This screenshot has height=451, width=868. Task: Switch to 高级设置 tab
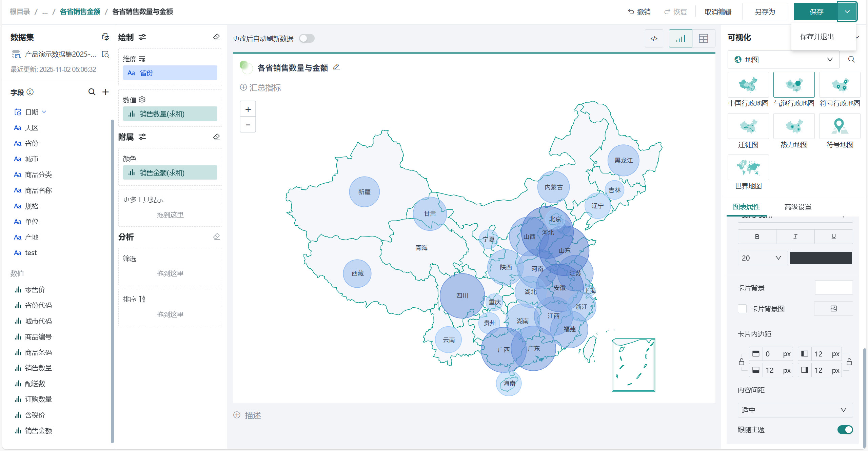tap(797, 207)
